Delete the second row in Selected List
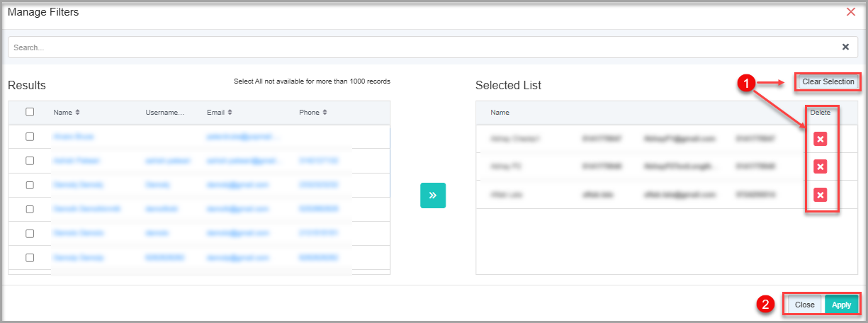The width and height of the screenshot is (868, 323). (820, 166)
